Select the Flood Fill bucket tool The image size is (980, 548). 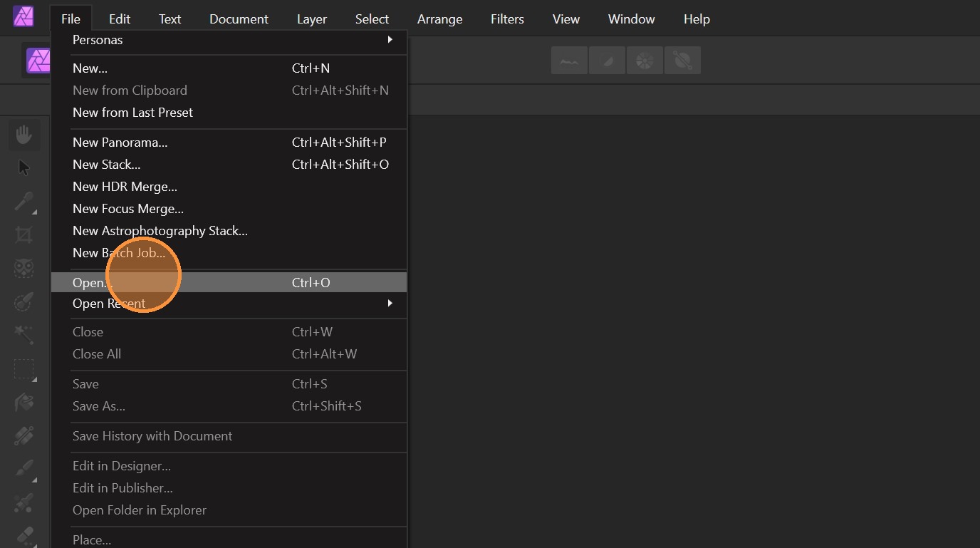pos(24,403)
